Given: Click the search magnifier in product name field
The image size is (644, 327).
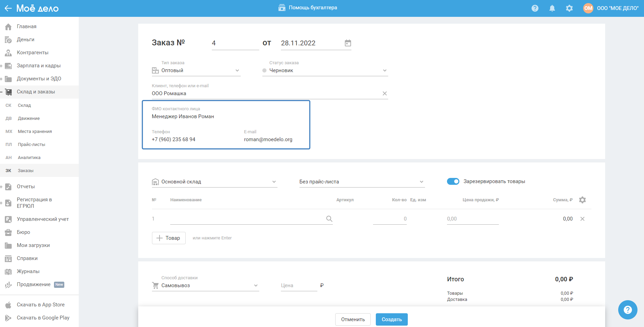Looking at the screenshot, I should (329, 219).
